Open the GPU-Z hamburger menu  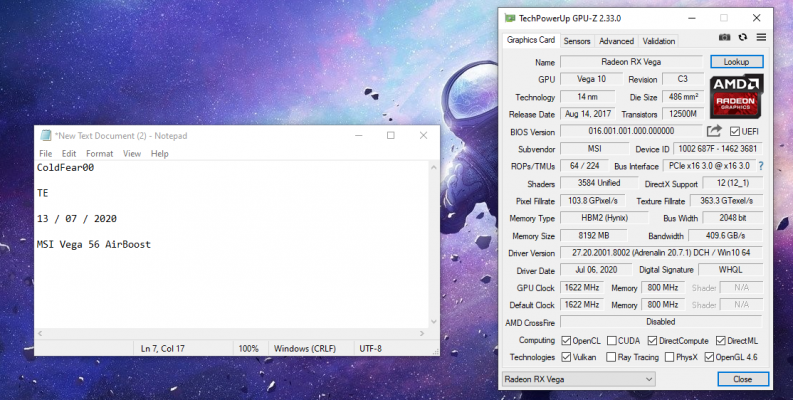click(761, 37)
